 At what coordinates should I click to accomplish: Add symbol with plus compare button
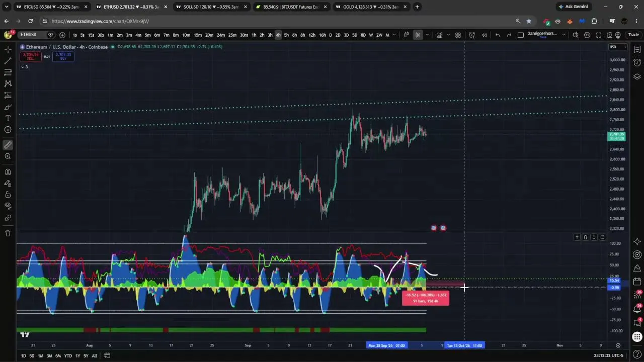click(x=62, y=35)
